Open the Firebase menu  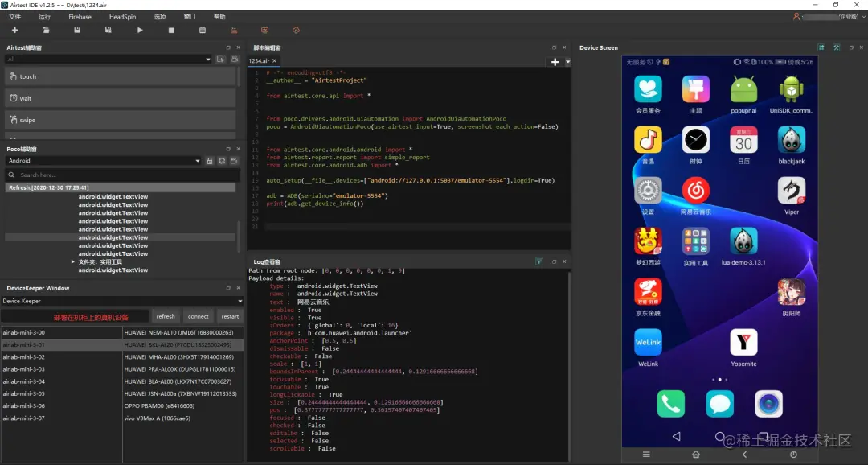80,17
